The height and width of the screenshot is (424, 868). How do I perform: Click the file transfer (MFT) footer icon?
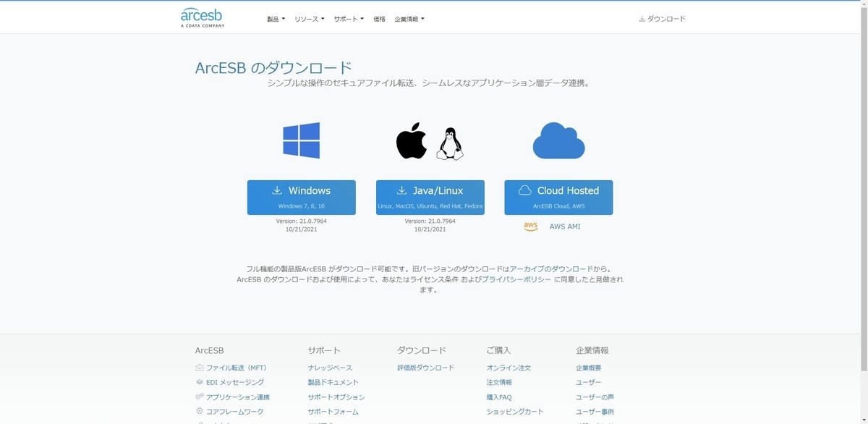pos(200,368)
